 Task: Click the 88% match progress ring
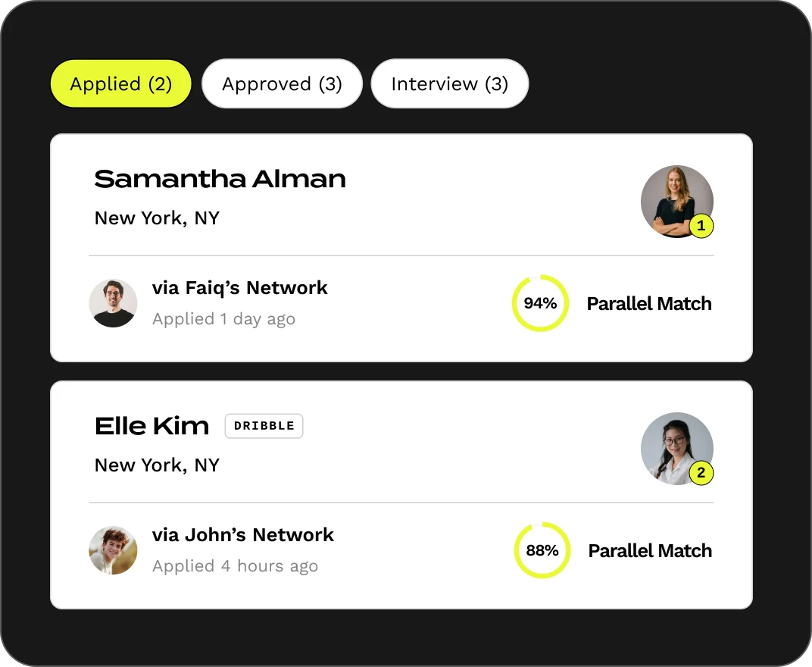click(542, 550)
